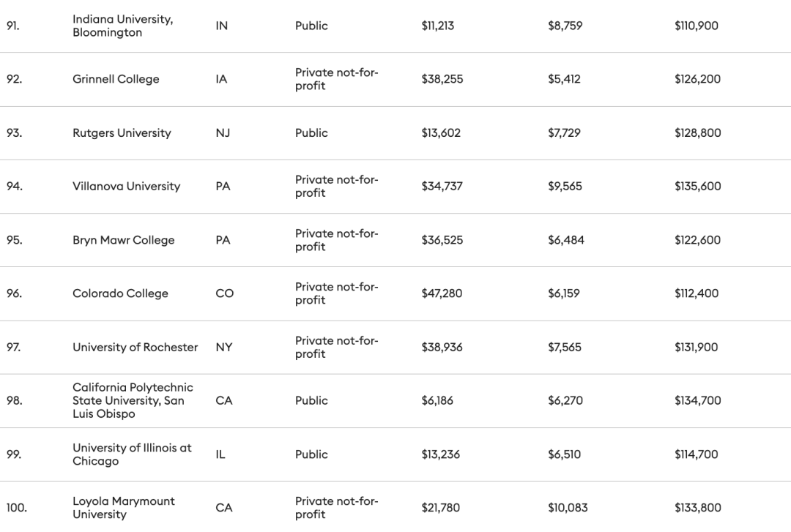791x532 pixels.
Task: Select the Public cell for Indiana University
Action: (x=311, y=26)
